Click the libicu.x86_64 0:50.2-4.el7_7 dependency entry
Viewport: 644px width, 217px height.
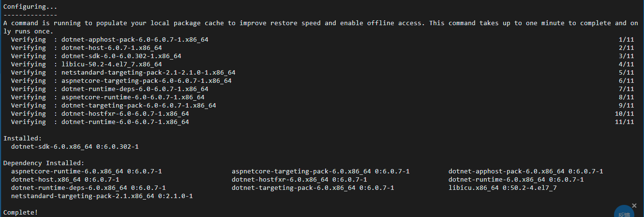tap(503, 187)
